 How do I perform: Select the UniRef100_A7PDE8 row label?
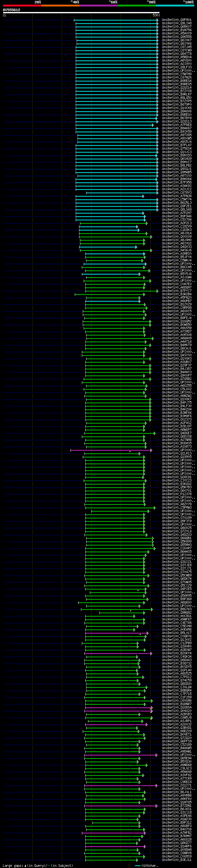176,125
